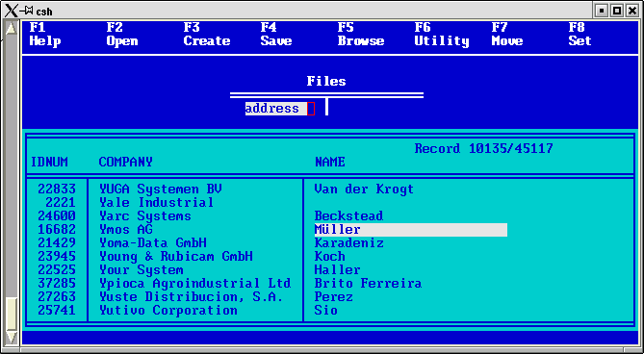Click the address file name field
This screenshot has height=354, width=644.
(x=280, y=109)
